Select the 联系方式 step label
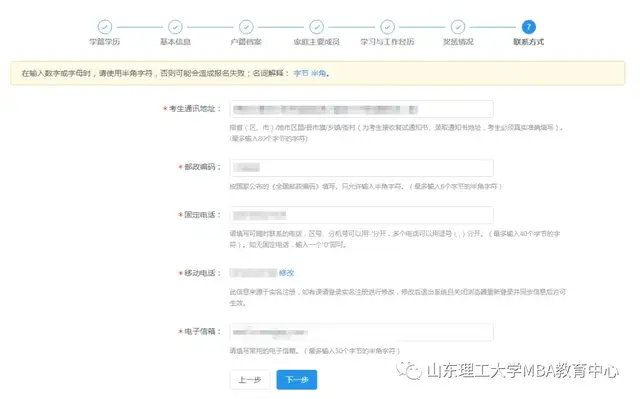Screen dimensions: 640x399 tap(529, 42)
